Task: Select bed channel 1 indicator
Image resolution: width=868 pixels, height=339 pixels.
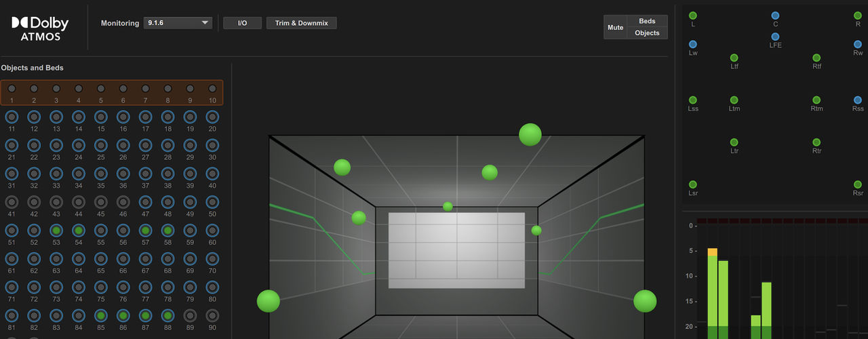Action: (12, 89)
